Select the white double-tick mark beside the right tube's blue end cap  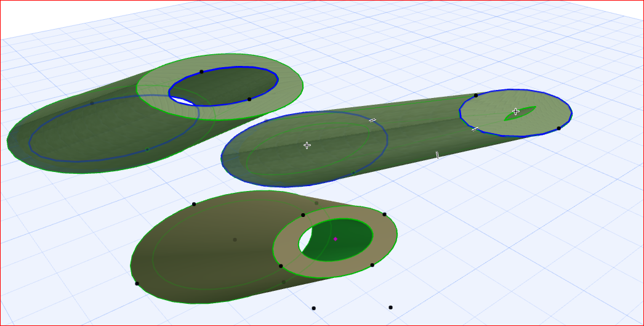click(x=475, y=129)
